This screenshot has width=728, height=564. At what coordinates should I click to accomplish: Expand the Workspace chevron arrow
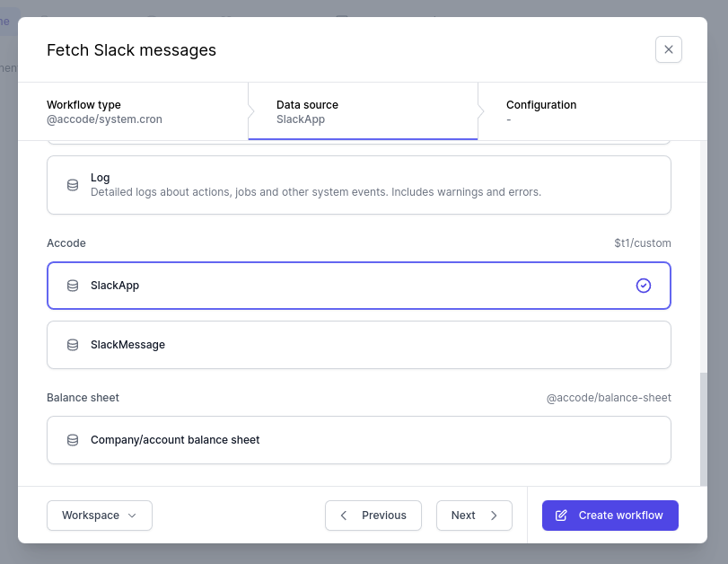tap(132, 516)
